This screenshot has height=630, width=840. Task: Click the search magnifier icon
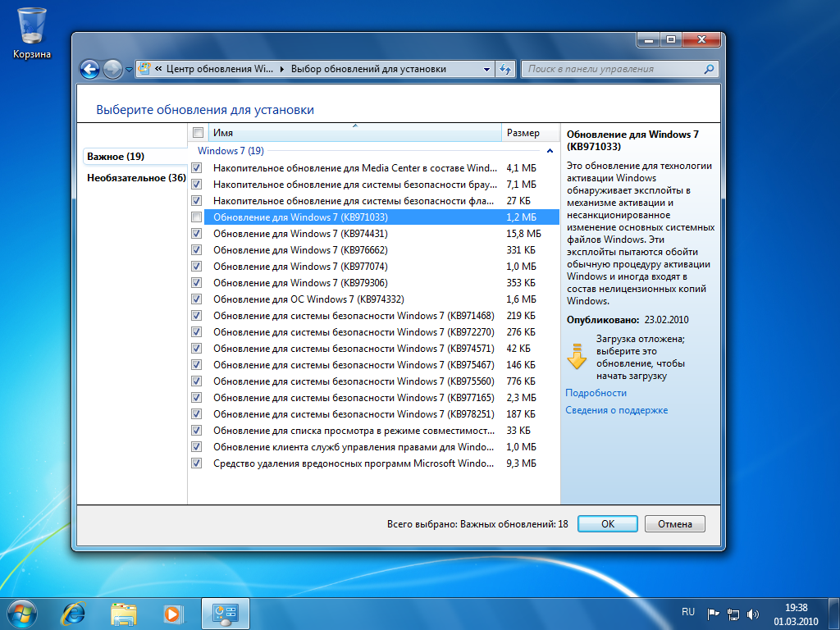709,69
